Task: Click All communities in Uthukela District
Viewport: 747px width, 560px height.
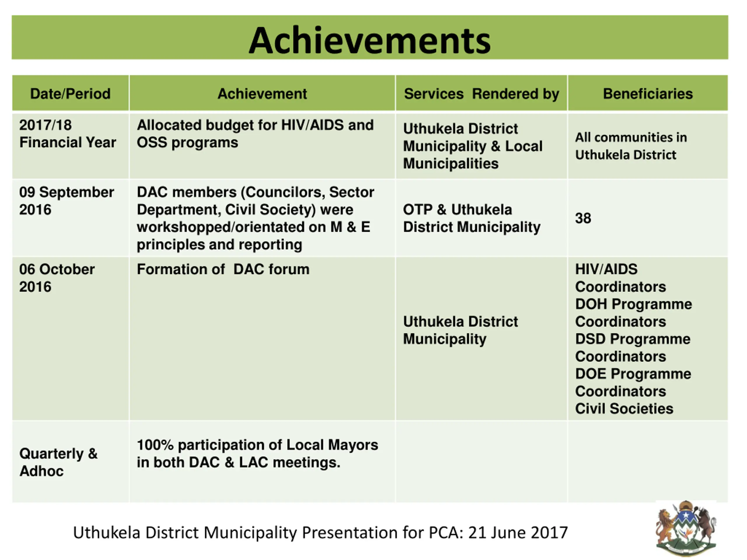Action: [631, 146]
